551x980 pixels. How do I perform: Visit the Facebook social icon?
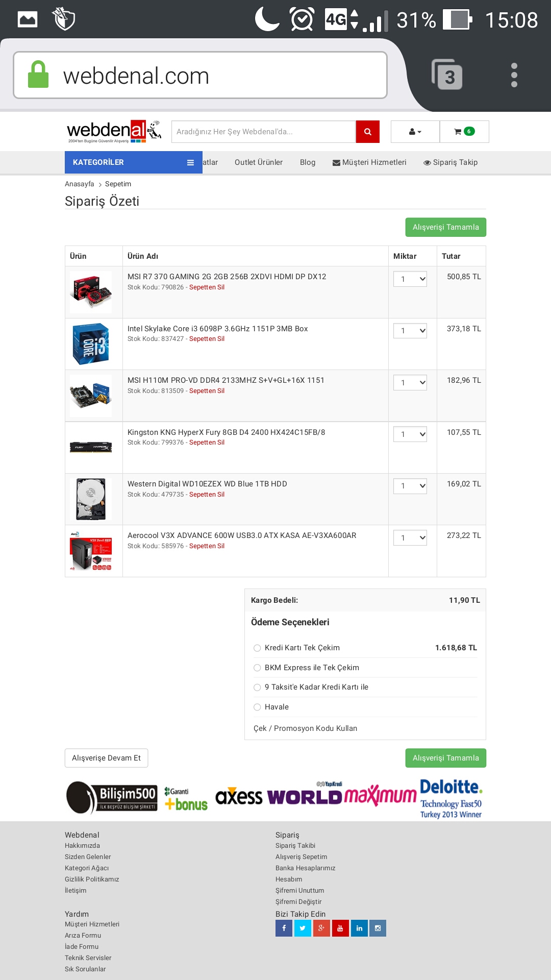click(x=284, y=928)
